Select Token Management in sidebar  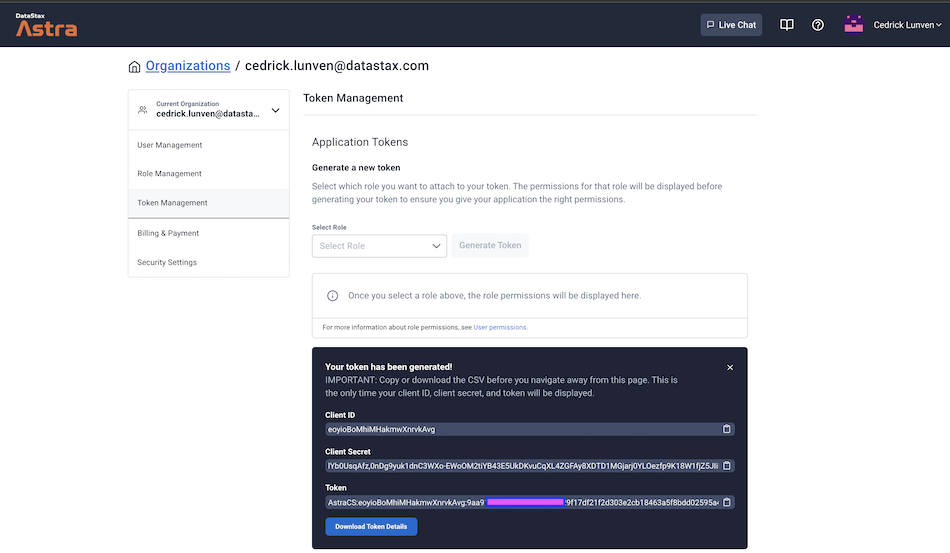[208, 203]
